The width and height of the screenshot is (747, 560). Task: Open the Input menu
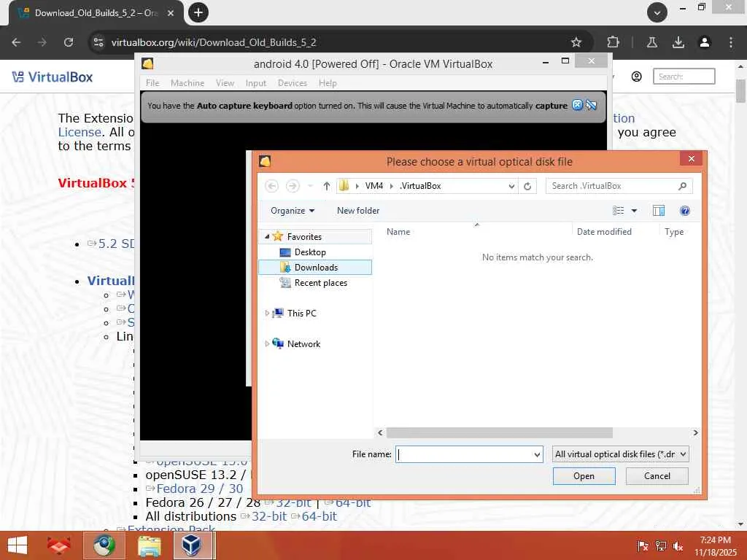pos(256,83)
